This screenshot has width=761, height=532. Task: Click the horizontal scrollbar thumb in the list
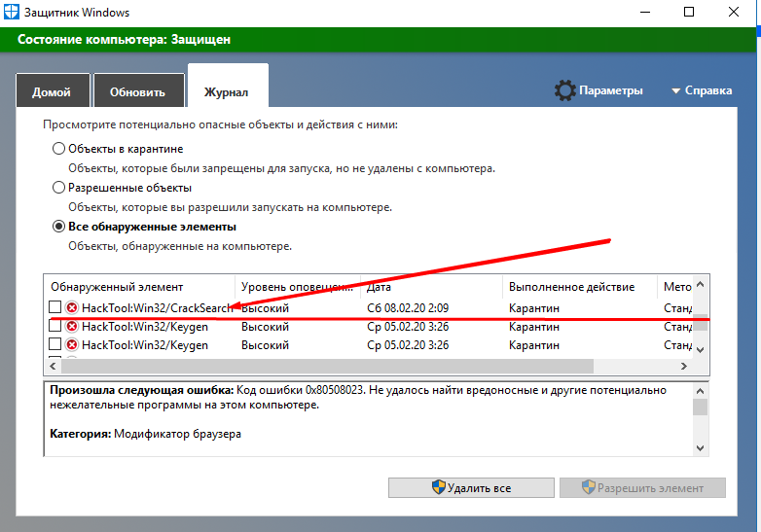tap(327, 366)
